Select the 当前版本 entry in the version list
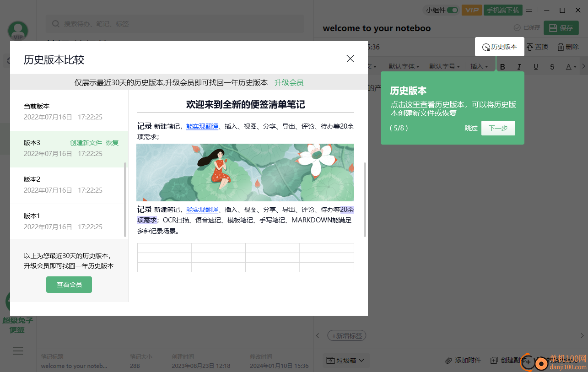 [69, 112]
